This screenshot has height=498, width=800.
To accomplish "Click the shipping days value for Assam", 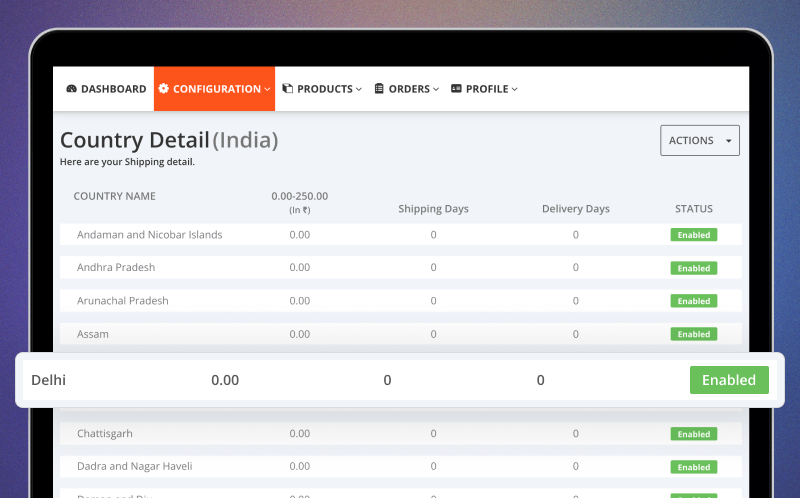I will pyautogui.click(x=433, y=334).
